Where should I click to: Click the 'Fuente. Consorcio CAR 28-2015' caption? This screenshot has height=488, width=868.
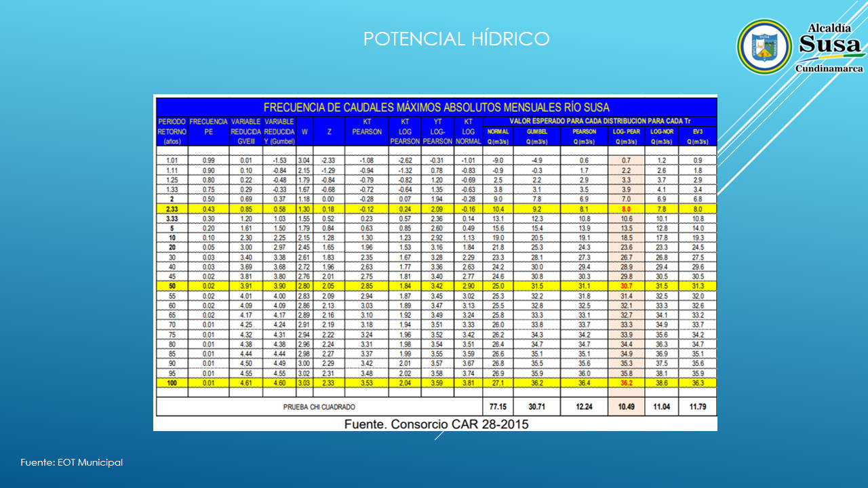click(436, 424)
